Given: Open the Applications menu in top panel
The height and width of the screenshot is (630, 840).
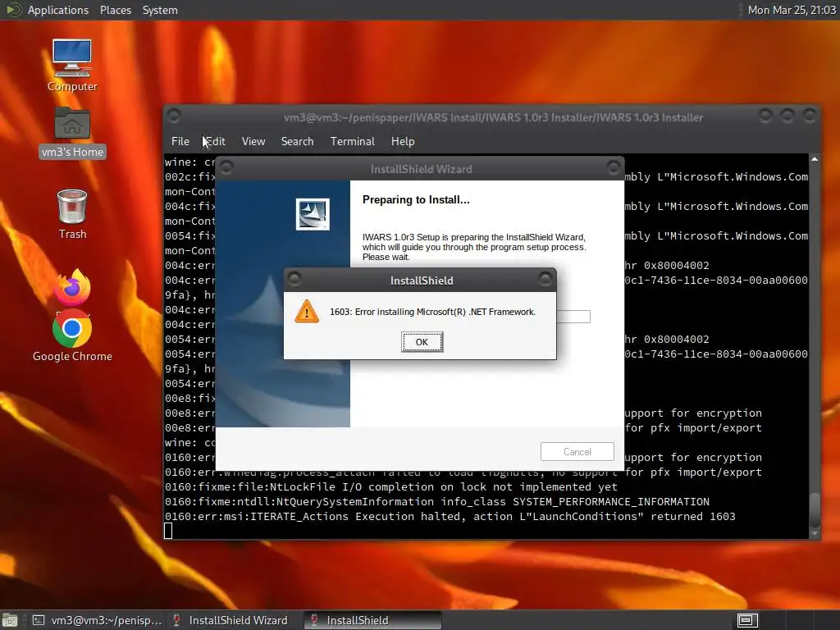Looking at the screenshot, I should (58, 10).
